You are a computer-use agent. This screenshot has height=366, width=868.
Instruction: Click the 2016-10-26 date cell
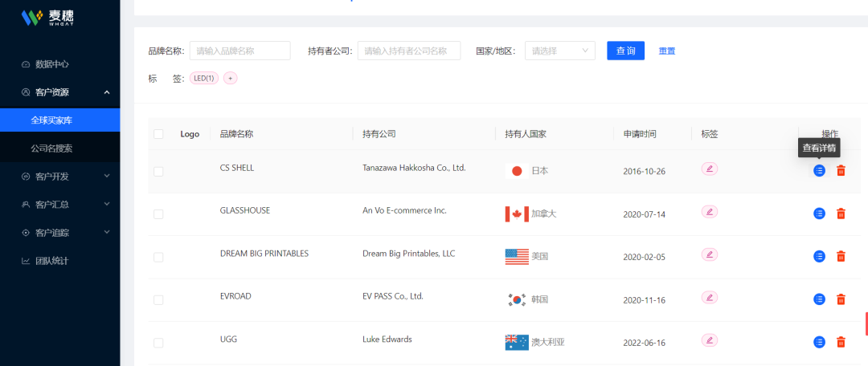point(645,172)
